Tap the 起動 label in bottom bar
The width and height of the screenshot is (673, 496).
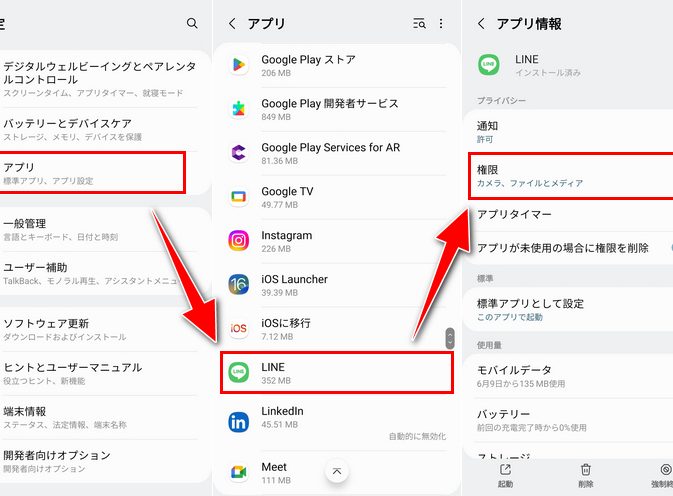pyautogui.click(x=505, y=484)
